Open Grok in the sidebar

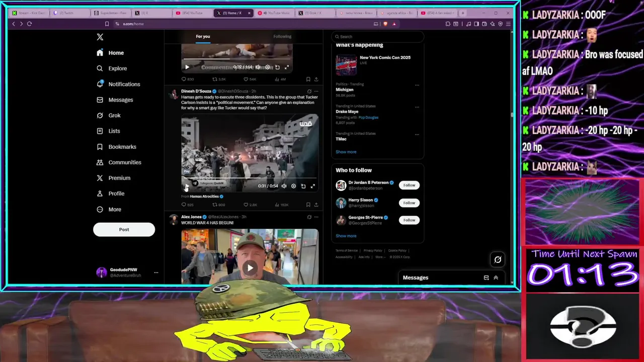coord(109,115)
